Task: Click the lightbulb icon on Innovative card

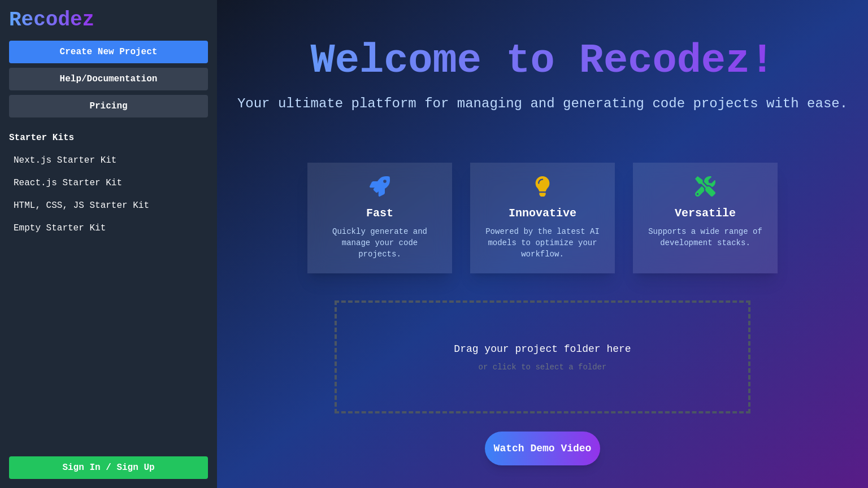Action: click(542, 186)
